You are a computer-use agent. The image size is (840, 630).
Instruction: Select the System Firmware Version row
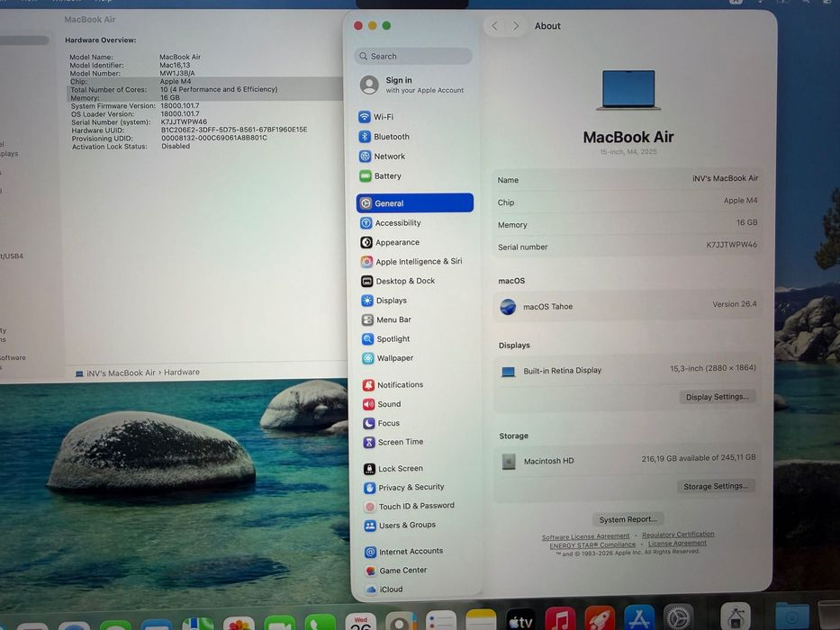click(x=203, y=106)
